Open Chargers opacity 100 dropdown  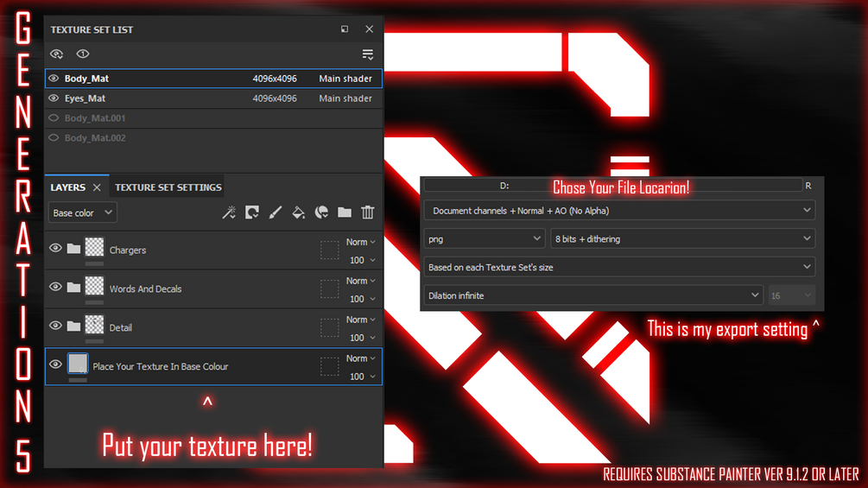[363, 260]
